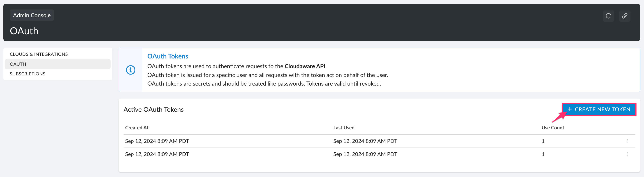Click the OAuth page title

pos(24,31)
